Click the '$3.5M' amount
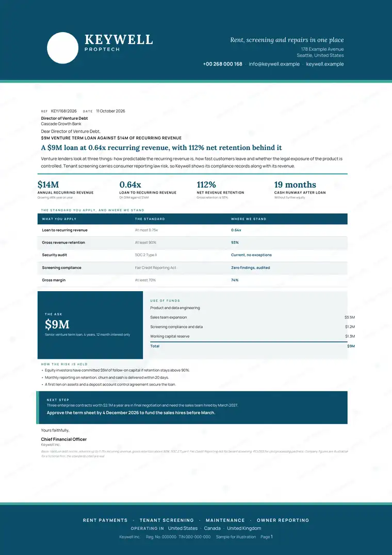The width and height of the screenshot is (392, 555). [x=350, y=318]
